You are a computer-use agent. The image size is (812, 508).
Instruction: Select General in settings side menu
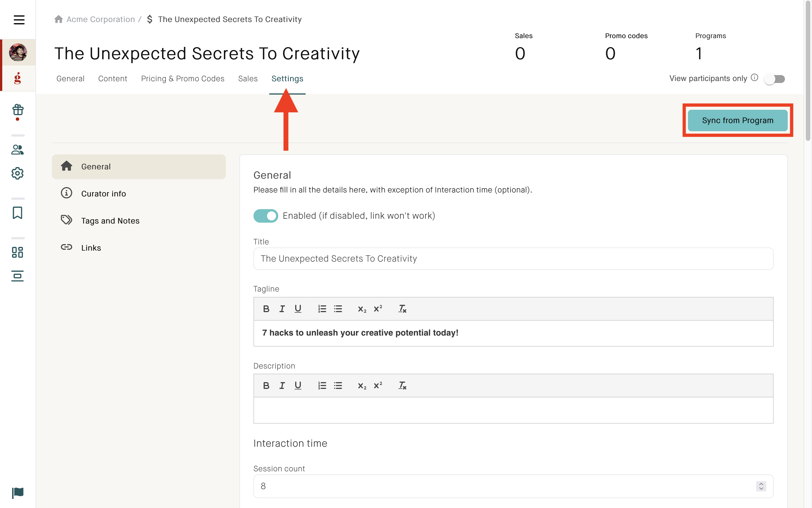139,167
